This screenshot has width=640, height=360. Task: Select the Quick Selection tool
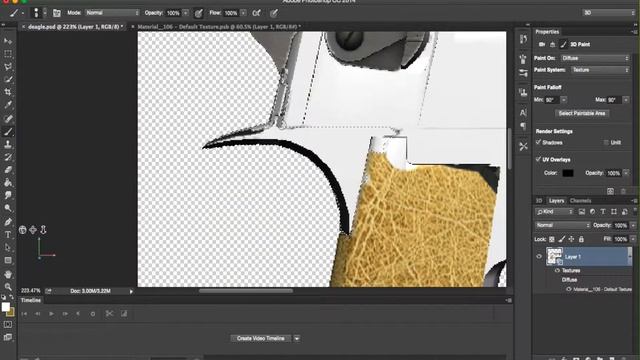(8, 79)
